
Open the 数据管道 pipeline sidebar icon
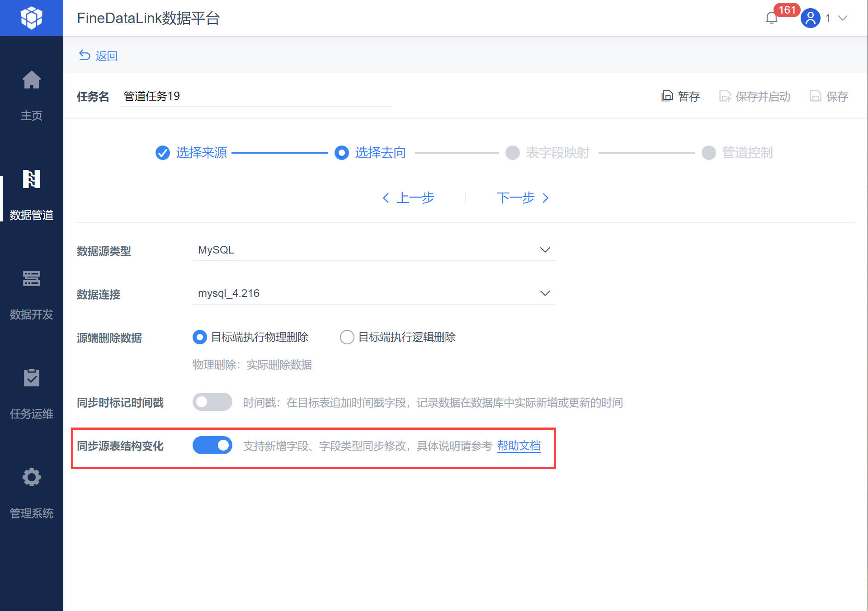coord(31,179)
